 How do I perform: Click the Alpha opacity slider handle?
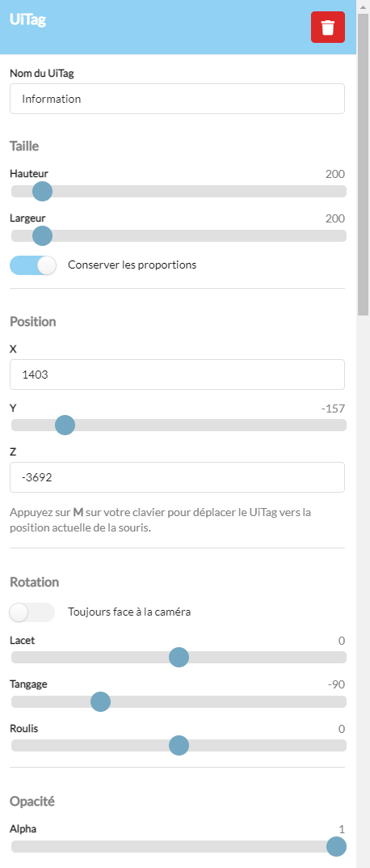[336, 846]
